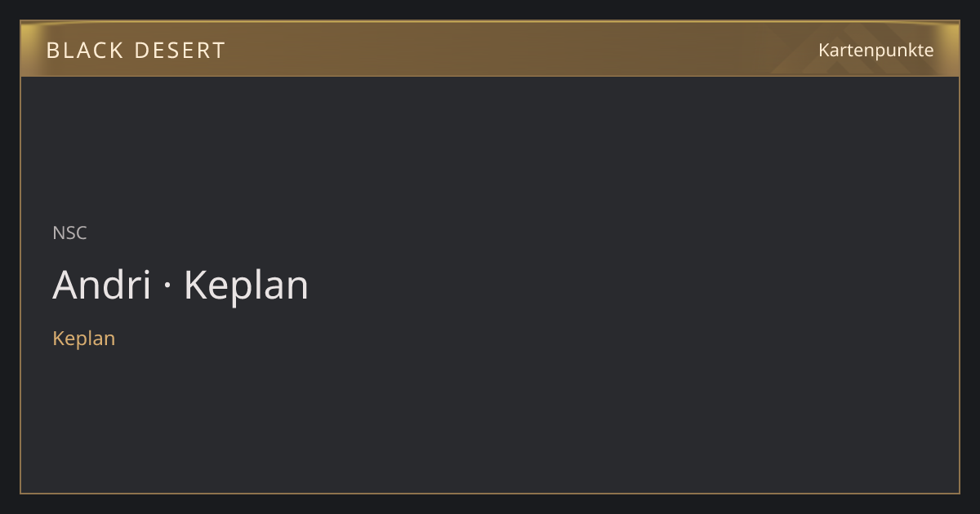980x514 pixels.
Task: Click the middle dot separator in heading
Action: 167,286
